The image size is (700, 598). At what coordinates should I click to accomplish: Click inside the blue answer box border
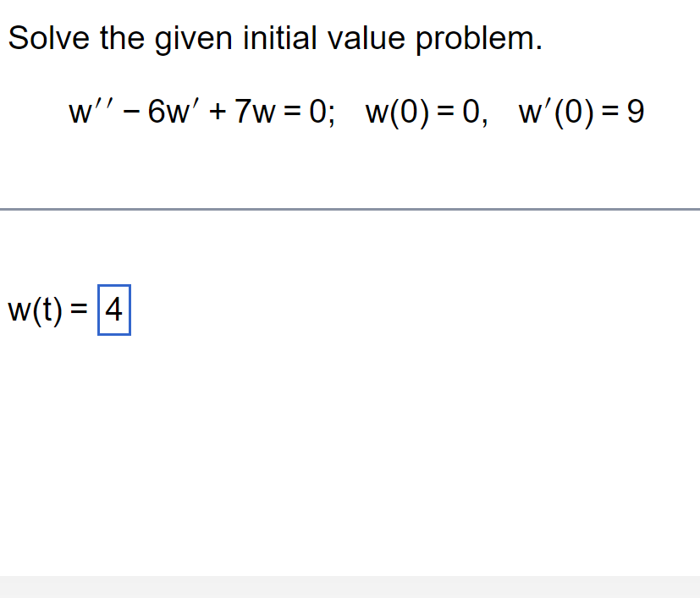click(114, 310)
